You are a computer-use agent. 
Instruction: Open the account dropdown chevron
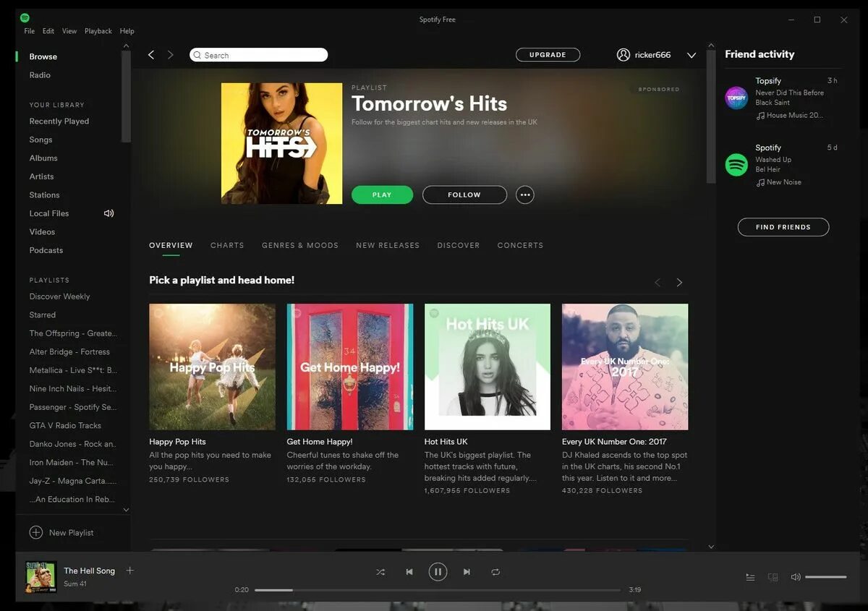691,56
